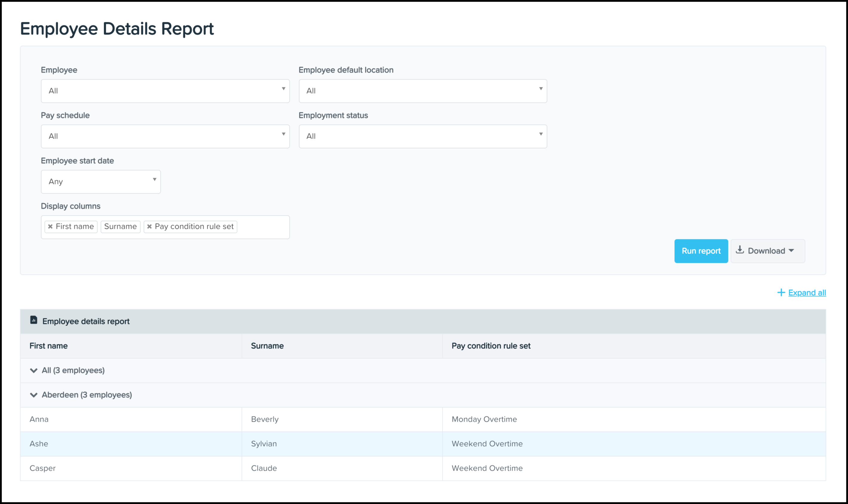
Task: Click the download tray icon
Action: [x=740, y=250]
